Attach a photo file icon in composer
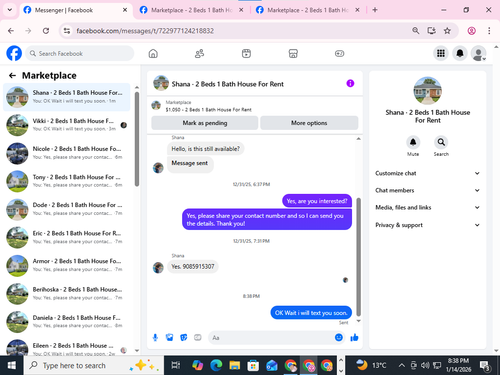 (170, 338)
